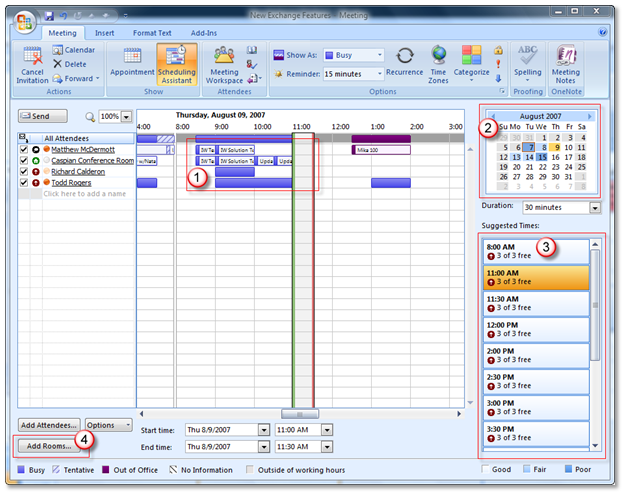
Task: Open the 100% zoom dropdown
Action: click(x=127, y=117)
